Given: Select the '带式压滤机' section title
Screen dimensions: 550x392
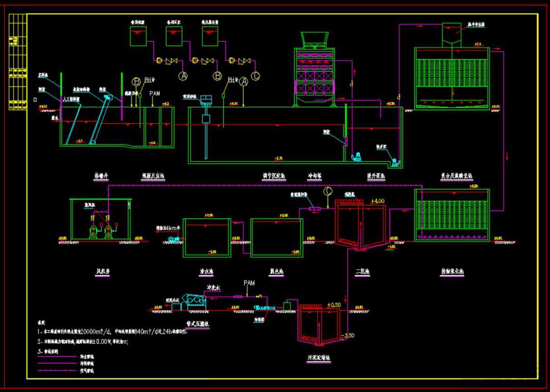Looking at the screenshot, I should [x=198, y=324].
